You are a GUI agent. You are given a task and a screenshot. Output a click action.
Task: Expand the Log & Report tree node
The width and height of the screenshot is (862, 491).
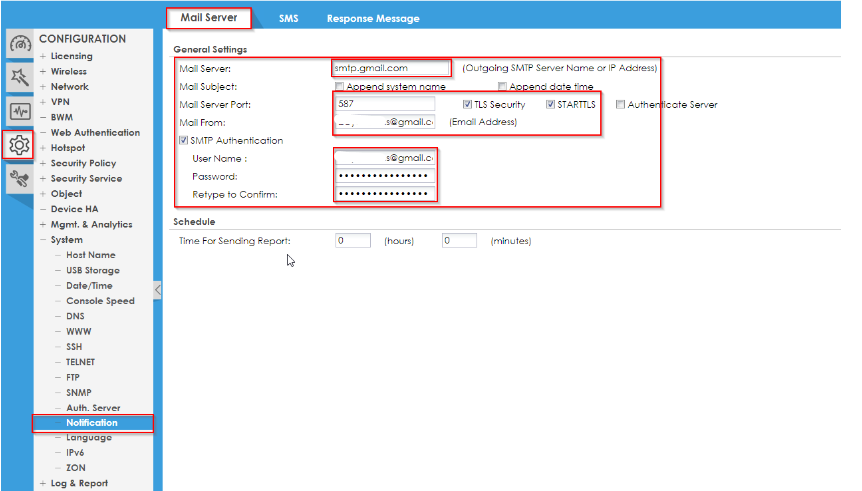[43, 483]
